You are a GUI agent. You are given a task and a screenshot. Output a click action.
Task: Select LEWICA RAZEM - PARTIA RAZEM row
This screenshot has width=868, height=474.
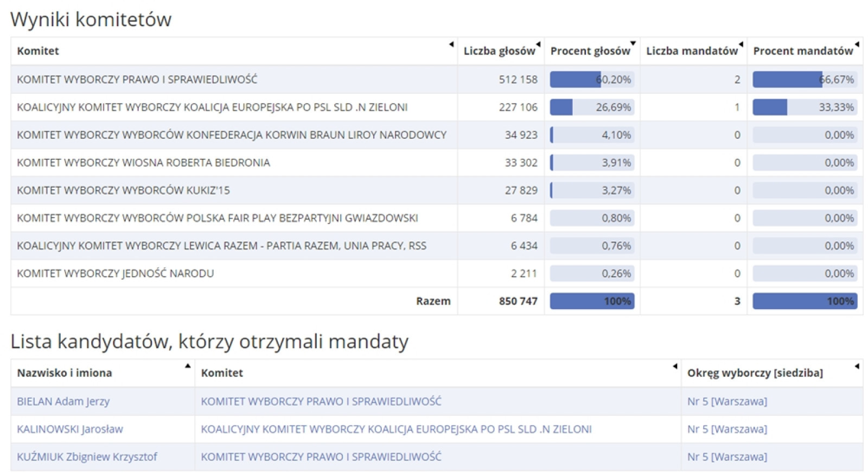[437, 245]
